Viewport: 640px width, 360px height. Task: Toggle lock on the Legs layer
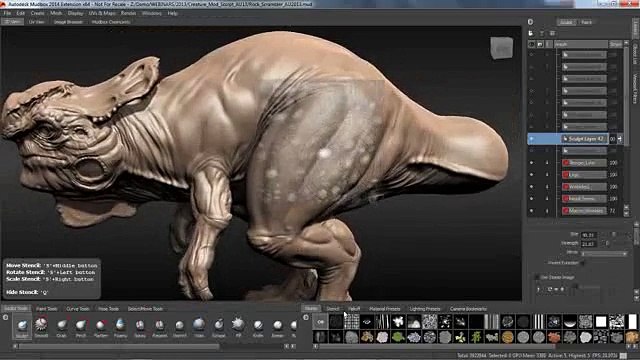click(x=547, y=175)
